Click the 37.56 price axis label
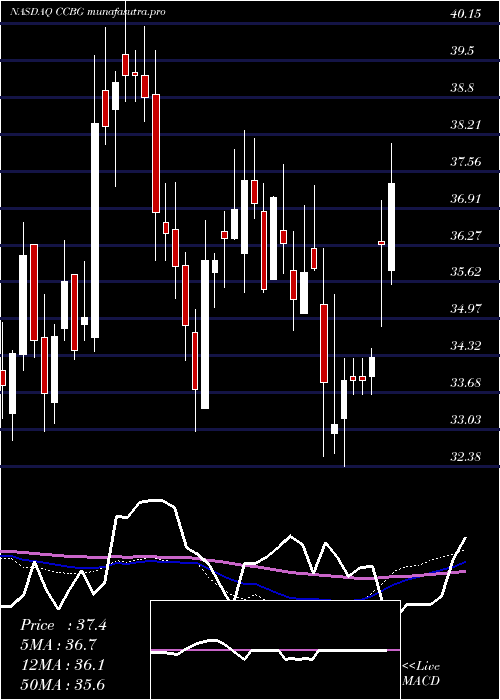The height and width of the screenshot is (700, 500). tap(465, 162)
